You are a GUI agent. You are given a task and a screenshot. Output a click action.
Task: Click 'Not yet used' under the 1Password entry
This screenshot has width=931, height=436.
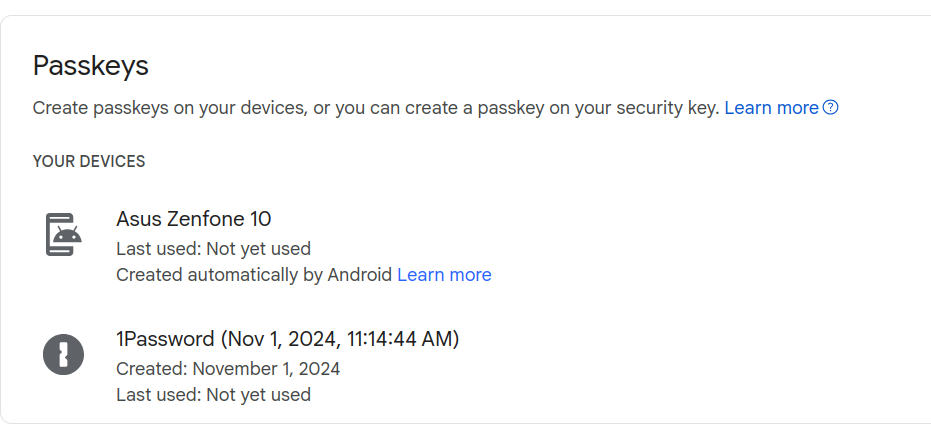[258, 395]
